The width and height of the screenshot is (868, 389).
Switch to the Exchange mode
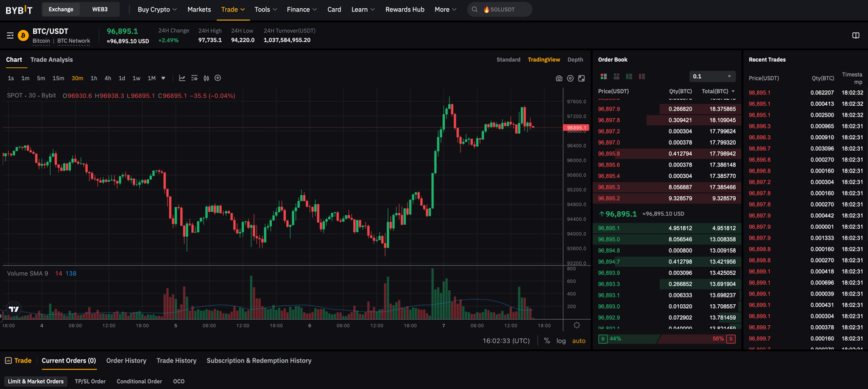click(x=61, y=10)
